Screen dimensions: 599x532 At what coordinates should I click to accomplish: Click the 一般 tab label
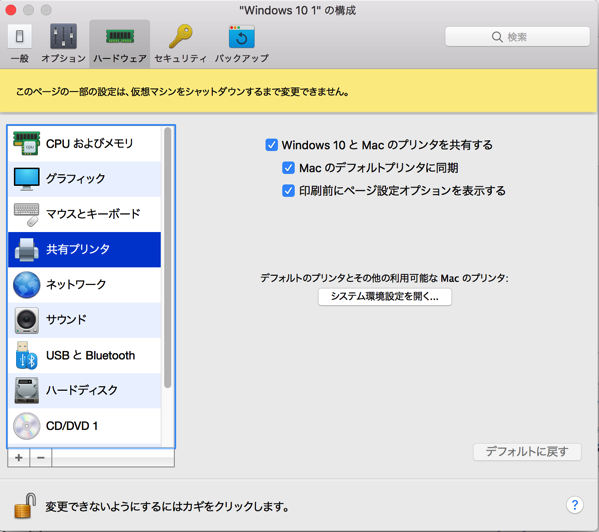point(19,58)
